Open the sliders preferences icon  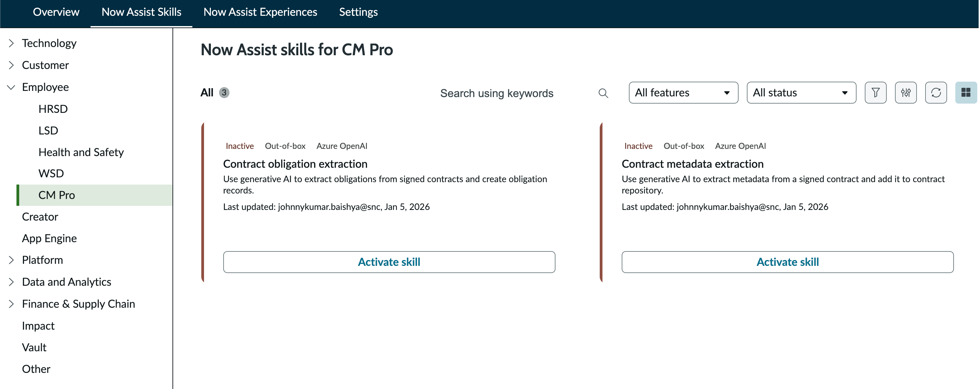pos(906,93)
